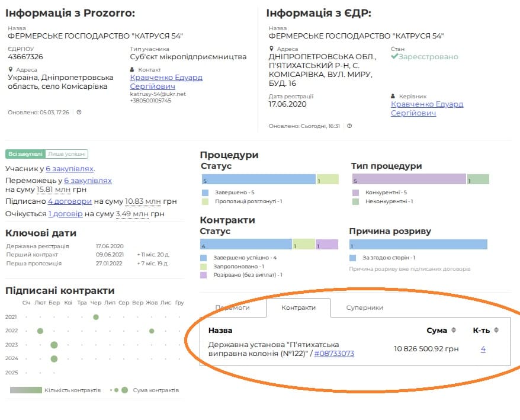Click the purple Конкурентні procedure type bar
The width and height of the screenshot is (520, 420).
pos(409,179)
